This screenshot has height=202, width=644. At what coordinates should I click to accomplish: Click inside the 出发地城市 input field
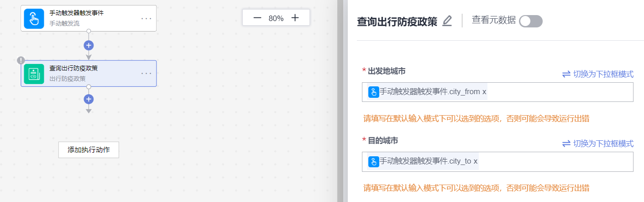click(x=557, y=92)
